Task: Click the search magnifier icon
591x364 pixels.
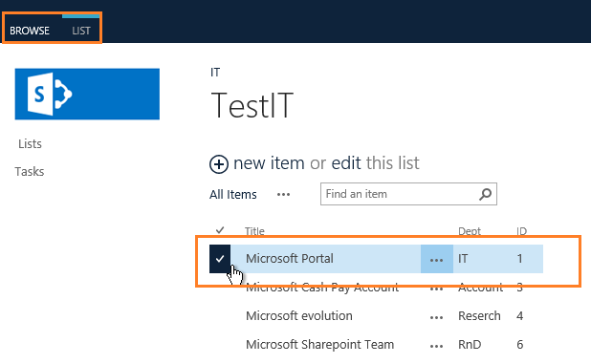Action: pyautogui.click(x=486, y=194)
